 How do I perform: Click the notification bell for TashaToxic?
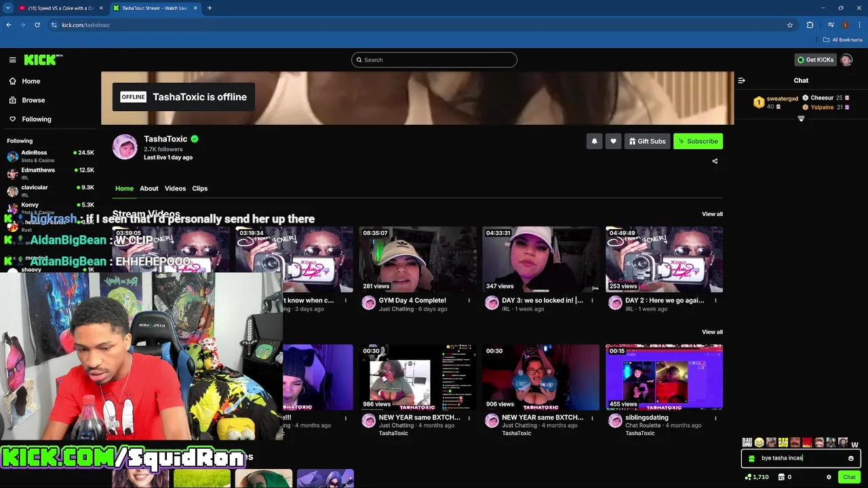[x=594, y=141]
